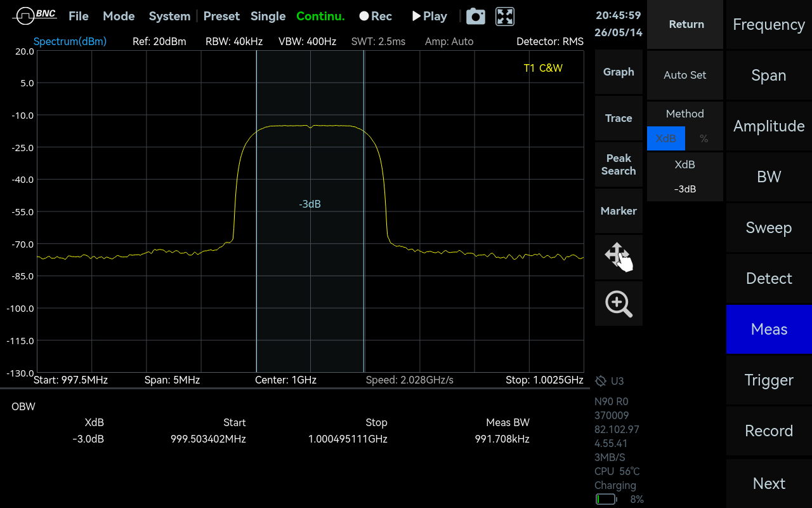Click the OBW section title
This screenshot has height=508, width=812.
click(x=23, y=406)
